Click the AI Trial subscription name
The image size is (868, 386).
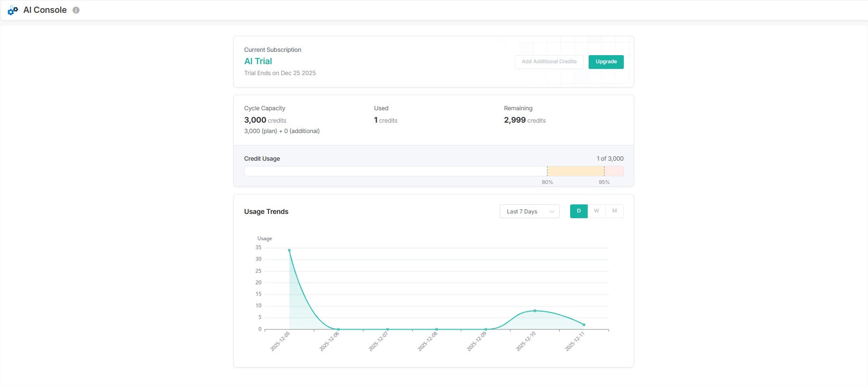coord(258,61)
